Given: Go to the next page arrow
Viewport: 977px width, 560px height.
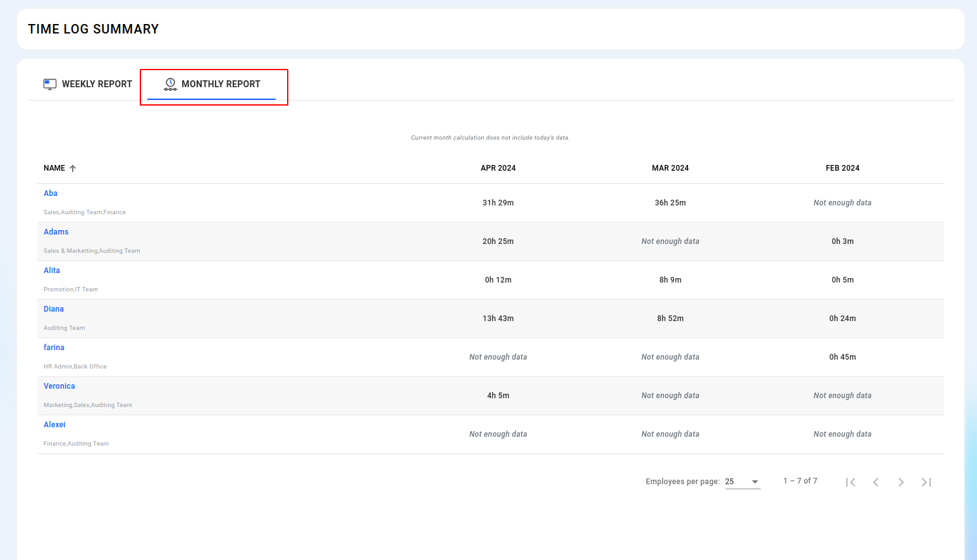Looking at the screenshot, I should click(x=901, y=482).
